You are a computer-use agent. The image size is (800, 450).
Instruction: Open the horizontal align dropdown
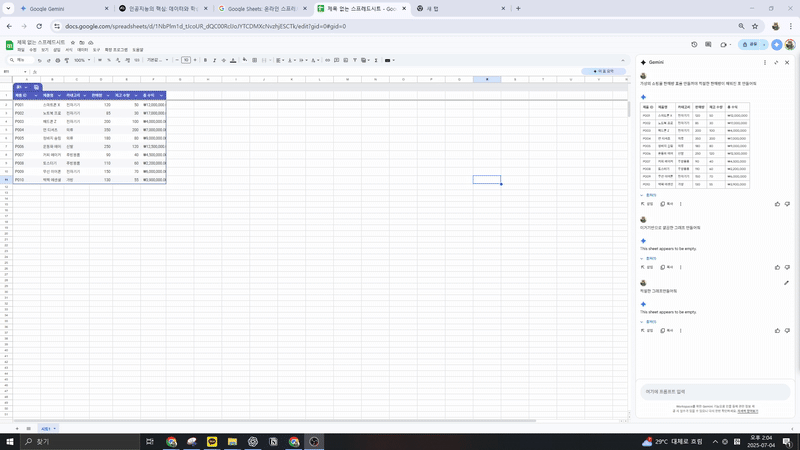point(280,60)
